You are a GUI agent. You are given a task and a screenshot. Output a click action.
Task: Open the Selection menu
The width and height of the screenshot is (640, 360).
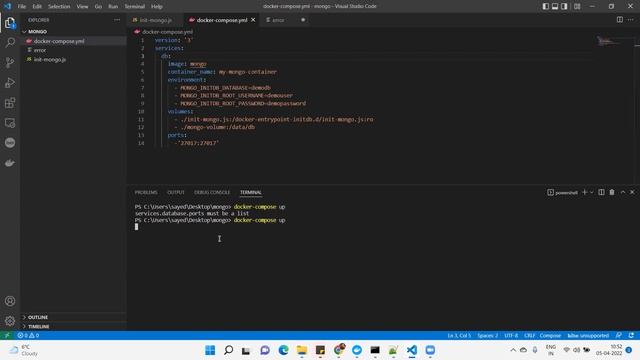click(59, 7)
